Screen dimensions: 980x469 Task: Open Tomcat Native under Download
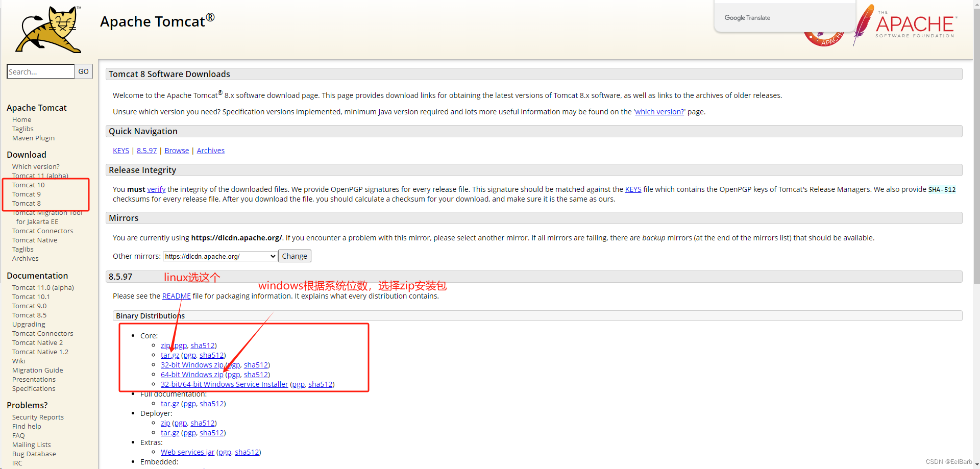[35, 240]
